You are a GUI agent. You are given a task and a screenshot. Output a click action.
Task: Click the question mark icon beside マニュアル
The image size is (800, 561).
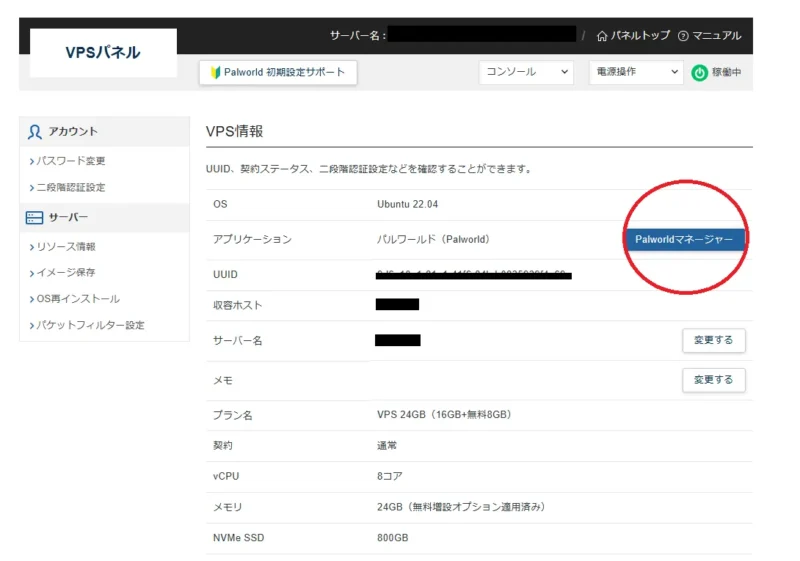tap(683, 36)
